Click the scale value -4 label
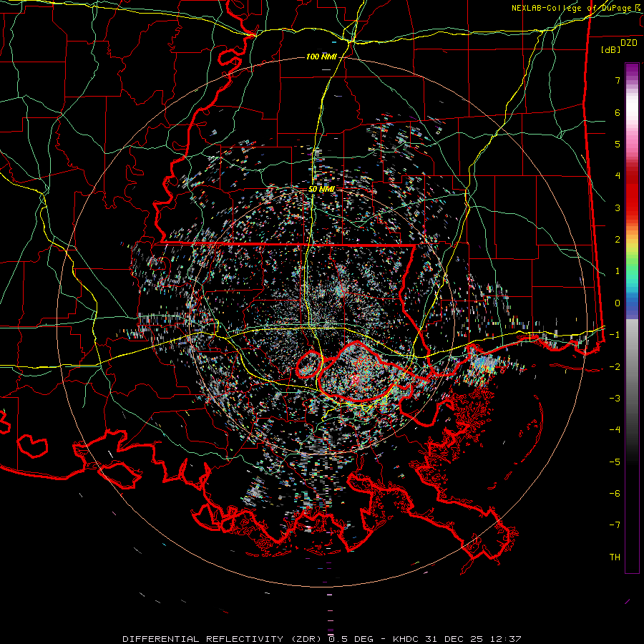Screen dimensions: 644x644 pos(615,430)
